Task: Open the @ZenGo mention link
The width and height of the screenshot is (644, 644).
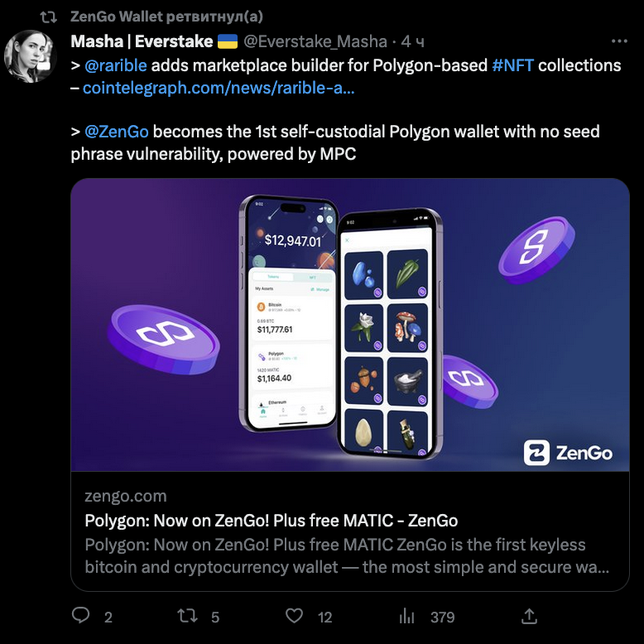Action: tap(116, 132)
